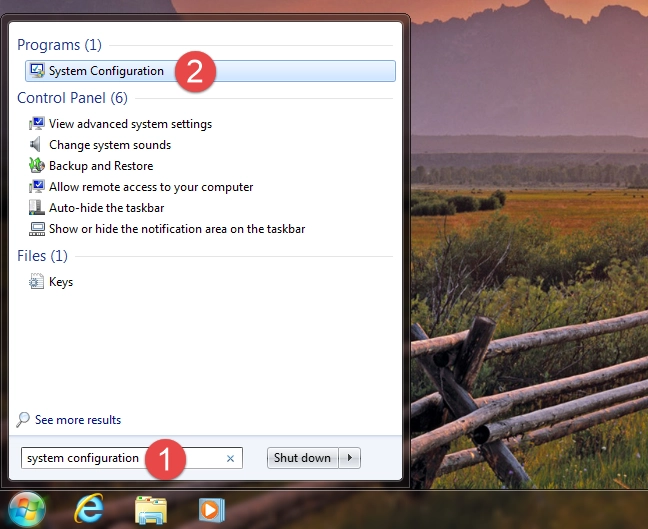
Task: Open Allow remote access to your computer
Action: pos(151,187)
